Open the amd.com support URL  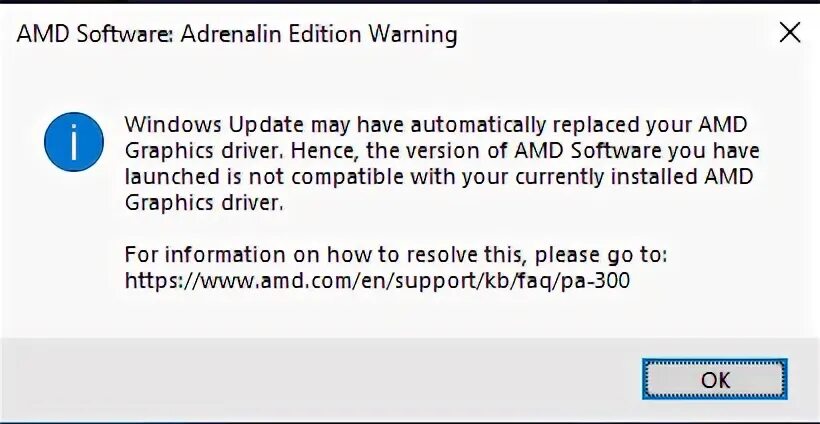point(378,282)
